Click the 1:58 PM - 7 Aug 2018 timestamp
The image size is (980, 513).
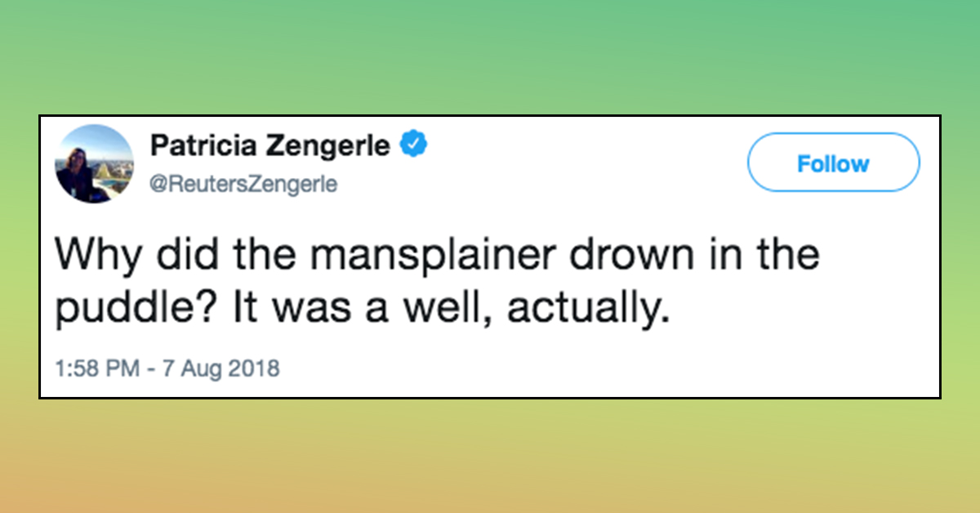(x=167, y=368)
